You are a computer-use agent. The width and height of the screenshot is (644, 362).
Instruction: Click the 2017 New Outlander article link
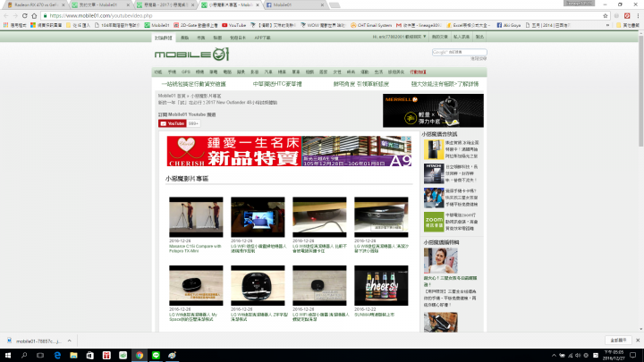coord(217,102)
